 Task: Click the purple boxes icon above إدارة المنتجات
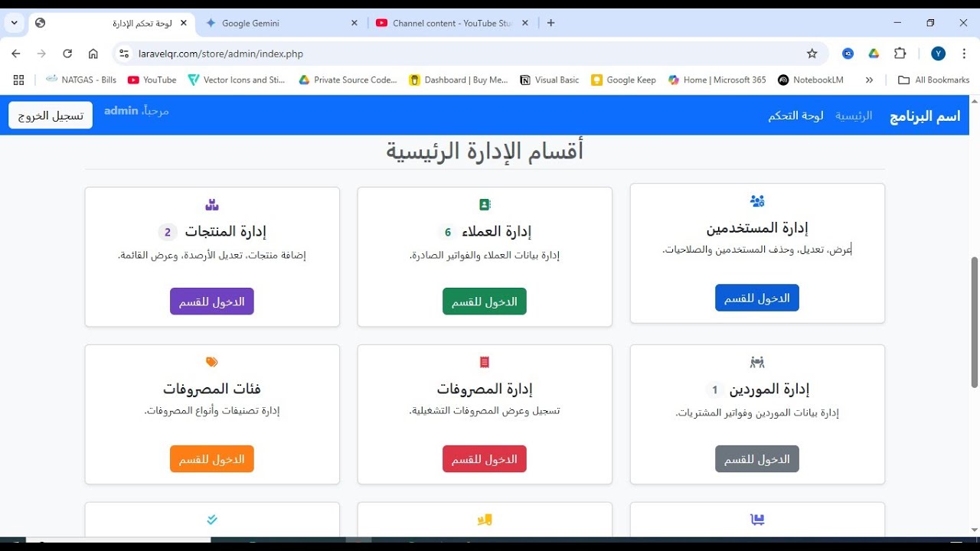tap(212, 204)
